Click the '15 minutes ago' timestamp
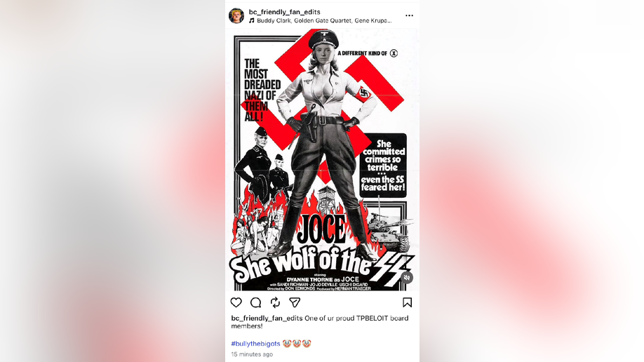The width and height of the screenshot is (644, 362). coord(252,354)
